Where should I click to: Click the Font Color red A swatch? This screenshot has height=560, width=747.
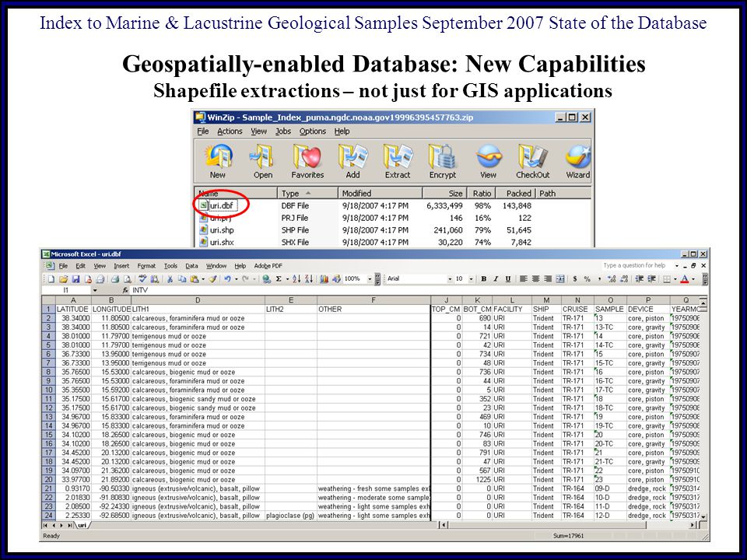(x=685, y=278)
